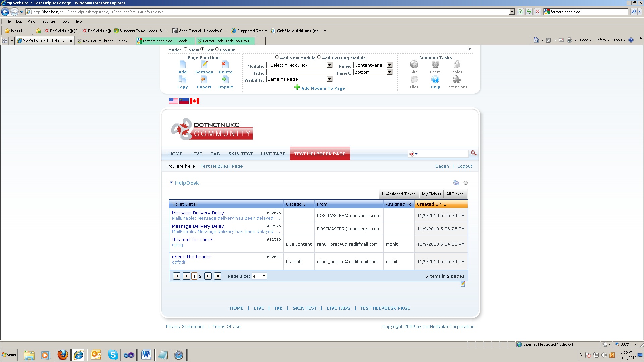Click the Add Module To Page link
The height and width of the screenshot is (362, 644).
pos(323,88)
